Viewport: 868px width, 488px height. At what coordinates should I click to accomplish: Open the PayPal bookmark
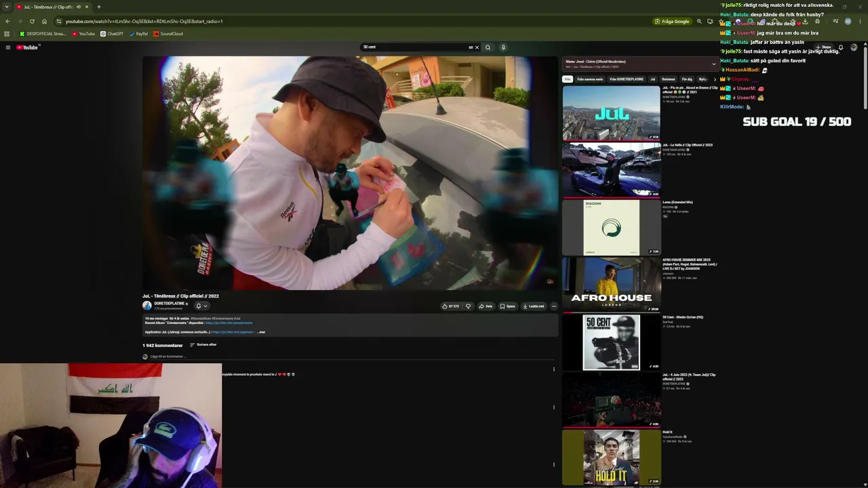click(138, 34)
